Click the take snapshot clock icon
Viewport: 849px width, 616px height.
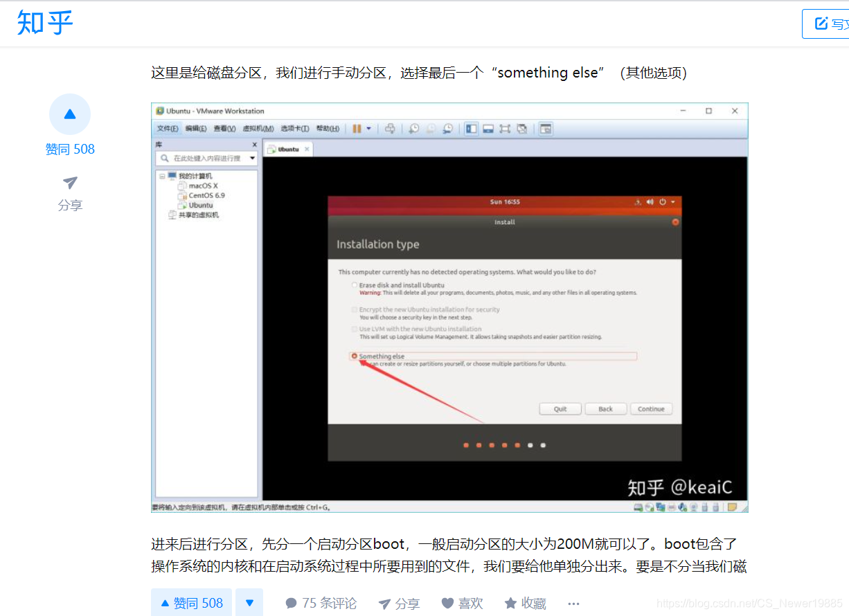tap(413, 129)
